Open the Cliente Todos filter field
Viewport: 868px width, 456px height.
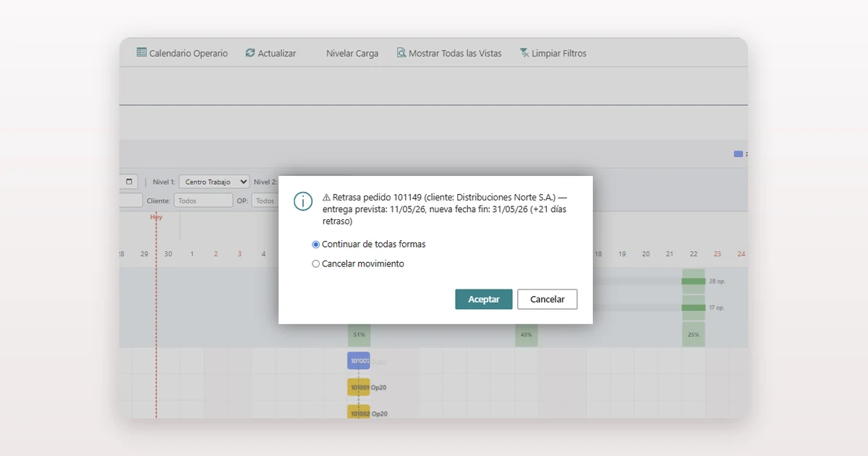(x=203, y=200)
